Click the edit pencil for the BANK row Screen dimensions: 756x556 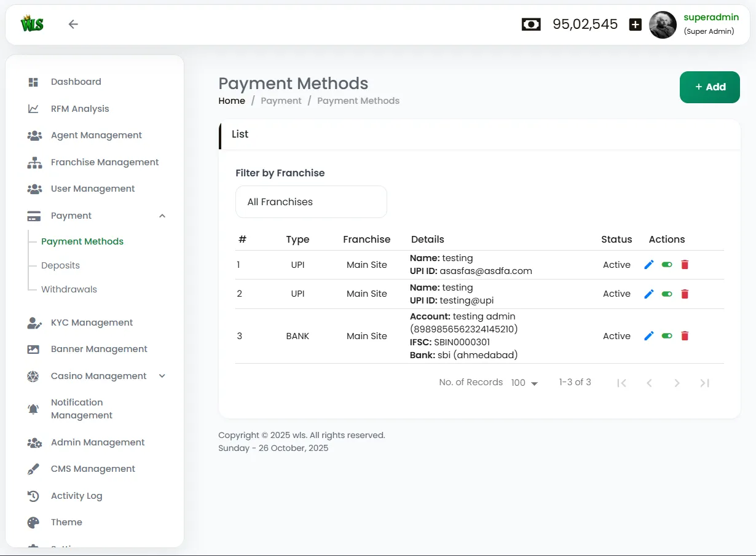coord(648,336)
